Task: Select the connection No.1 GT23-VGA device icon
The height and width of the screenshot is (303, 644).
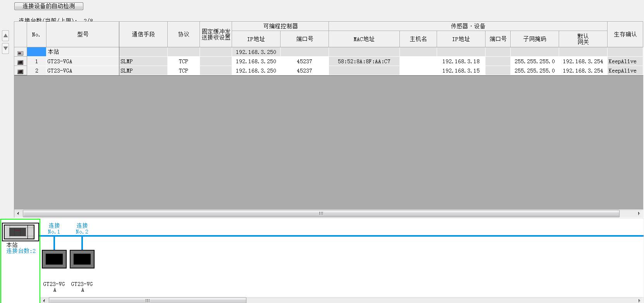Action: (54, 259)
